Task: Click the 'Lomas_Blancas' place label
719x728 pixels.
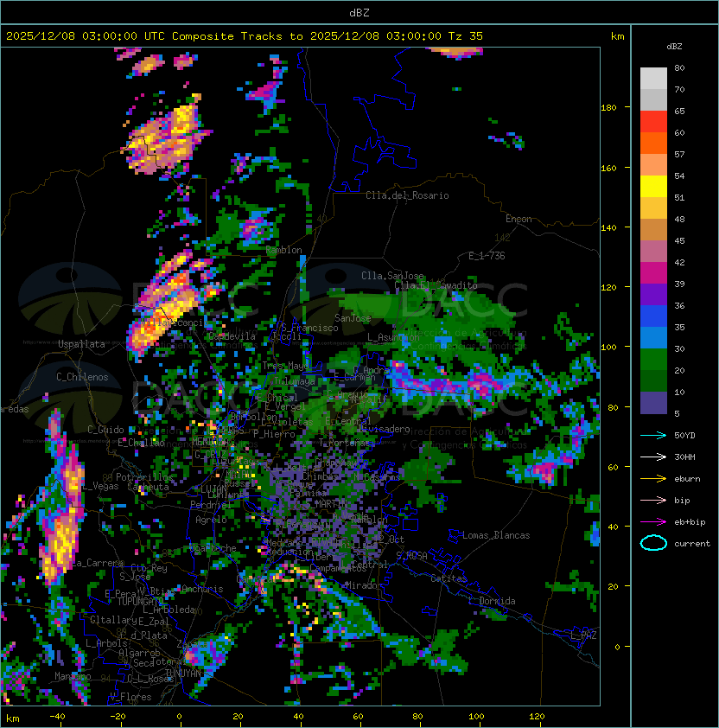Action: coord(496,535)
